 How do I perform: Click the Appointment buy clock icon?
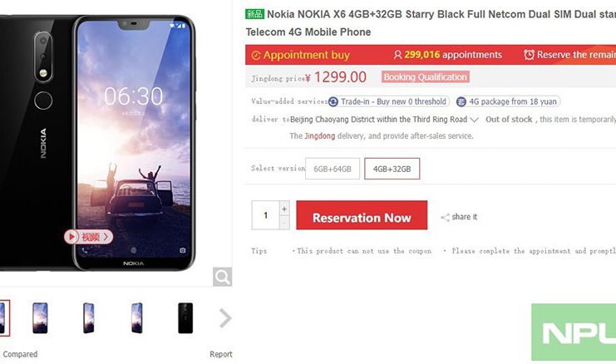pyautogui.click(x=255, y=55)
